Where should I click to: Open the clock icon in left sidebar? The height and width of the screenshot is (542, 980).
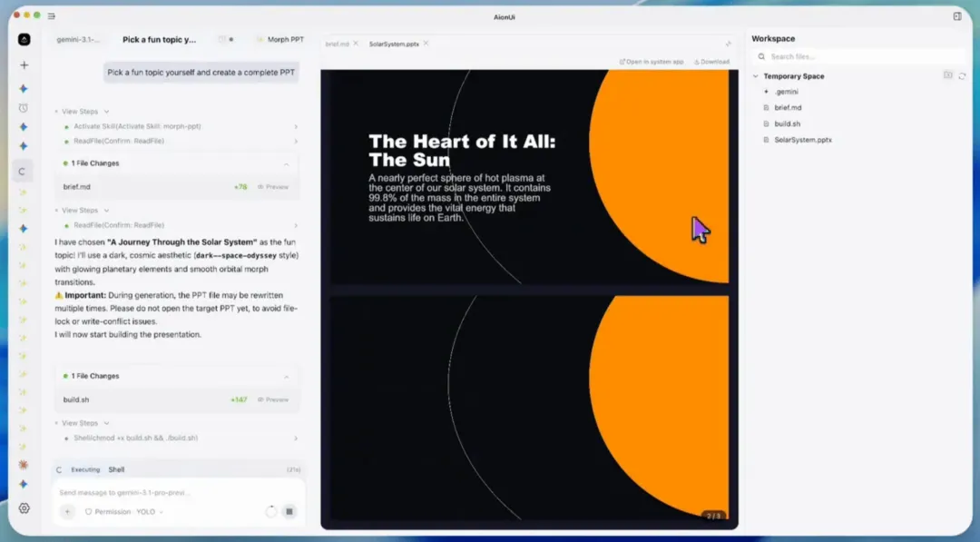[23, 108]
